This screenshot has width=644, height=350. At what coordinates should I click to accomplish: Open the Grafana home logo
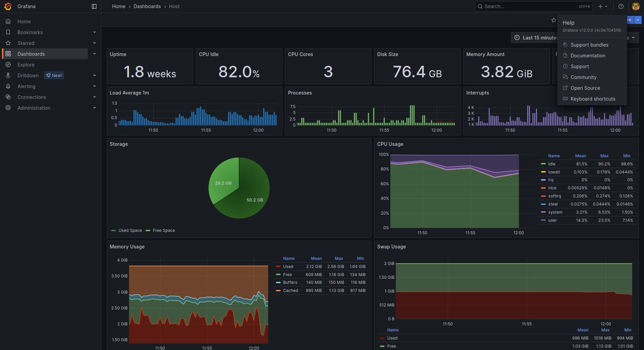[7, 6]
